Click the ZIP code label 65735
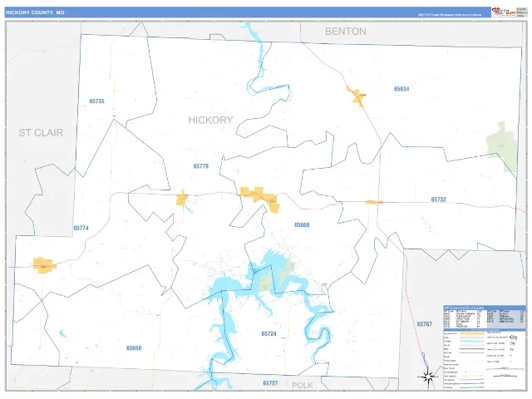This screenshot has height=399, width=532. click(96, 101)
